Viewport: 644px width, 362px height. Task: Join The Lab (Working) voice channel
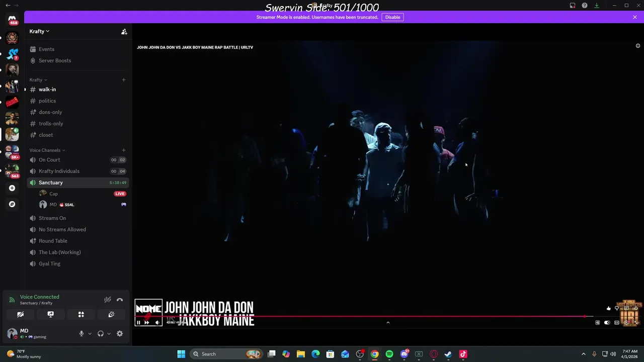[x=78, y=252]
